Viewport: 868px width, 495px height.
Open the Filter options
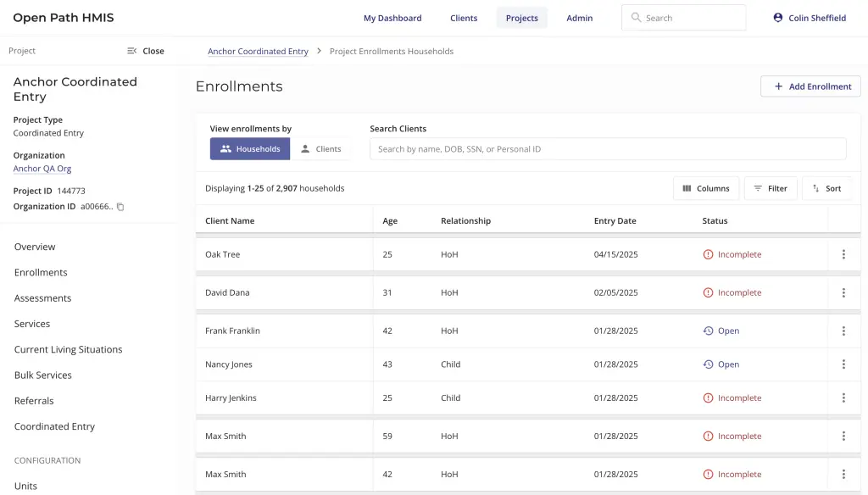[x=770, y=188]
